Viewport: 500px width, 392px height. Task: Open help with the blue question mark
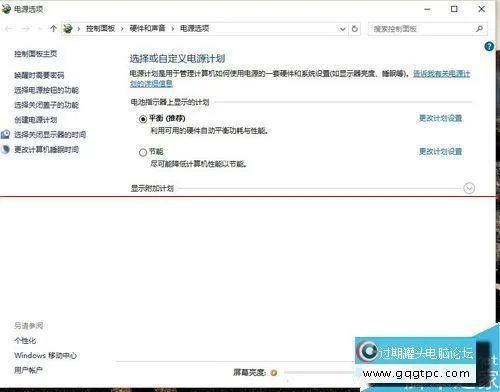coord(489,46)
